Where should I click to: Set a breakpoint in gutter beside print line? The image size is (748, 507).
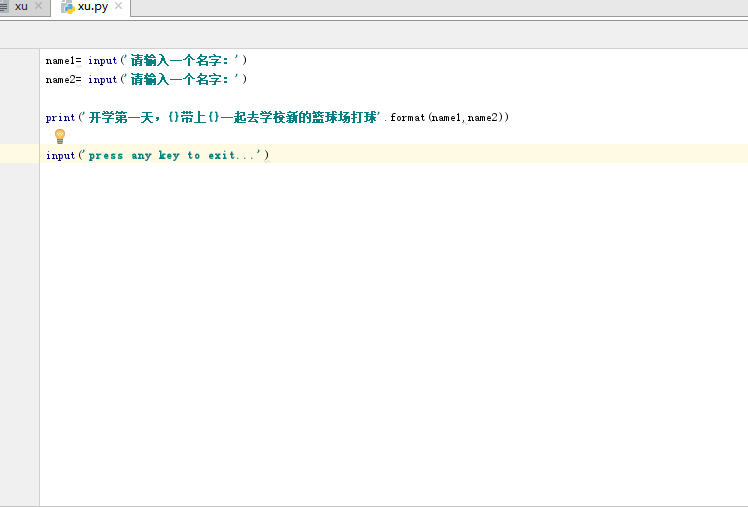click(20, 117)
